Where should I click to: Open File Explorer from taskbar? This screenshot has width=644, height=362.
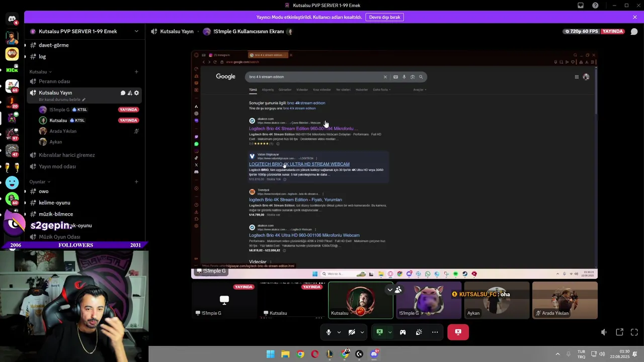285,354
